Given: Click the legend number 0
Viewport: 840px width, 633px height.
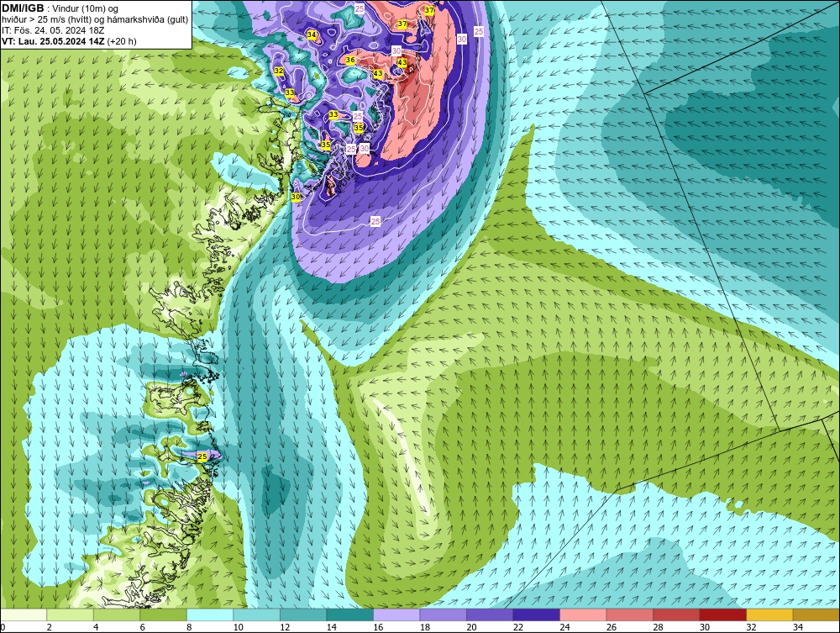Looking at the screenshot, I should [3, 627].
